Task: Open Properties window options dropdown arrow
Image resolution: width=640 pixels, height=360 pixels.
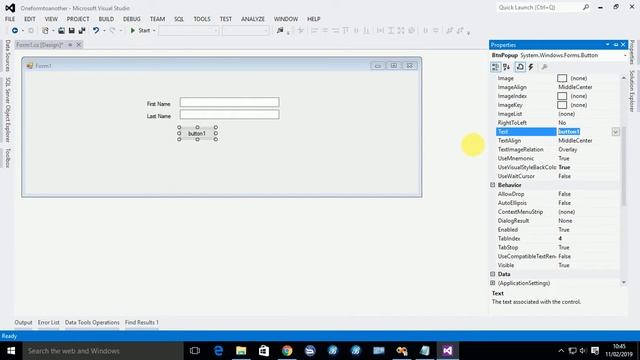Action: (607, 45)
